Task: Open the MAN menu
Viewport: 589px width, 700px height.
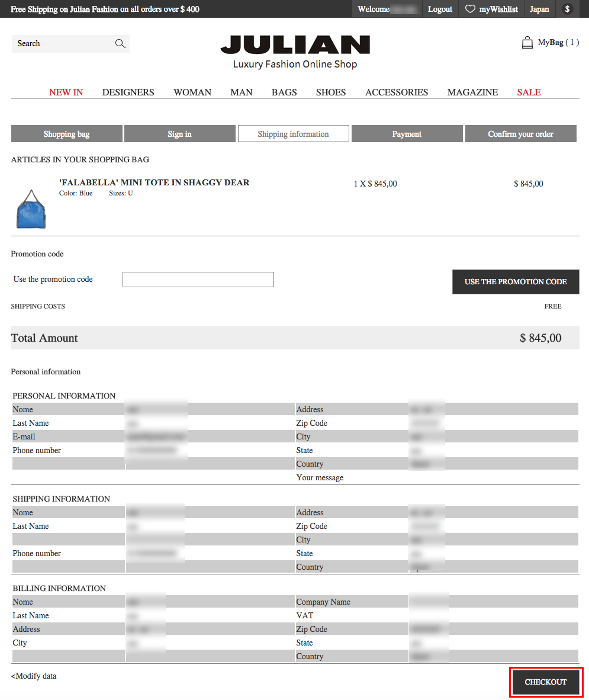Action: tap(242, 92)
